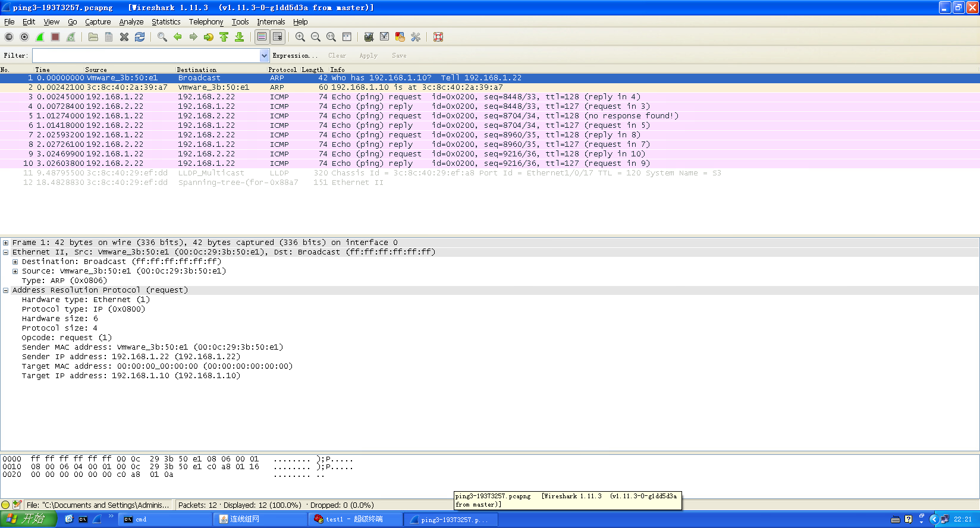This screenshot has width=980, height=528.
Task: Click the capture comments status bar icon
Action: pos(17,505)
